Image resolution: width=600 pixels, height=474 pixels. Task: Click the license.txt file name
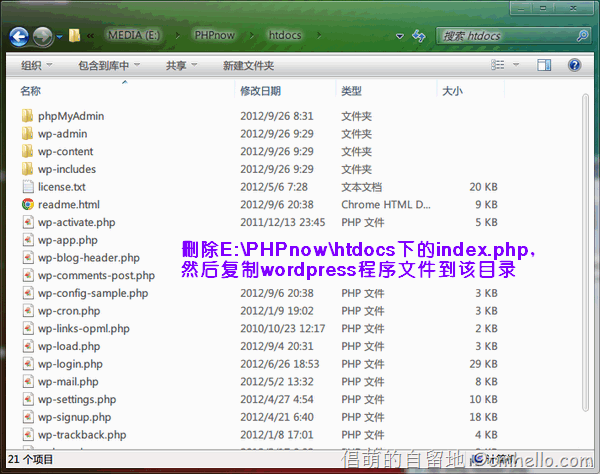point(62,187)
